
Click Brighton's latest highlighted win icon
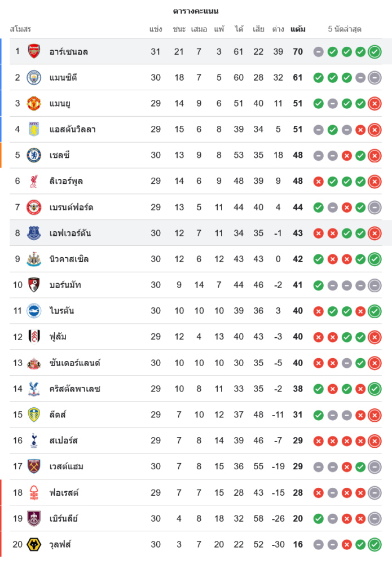(375, 311)
